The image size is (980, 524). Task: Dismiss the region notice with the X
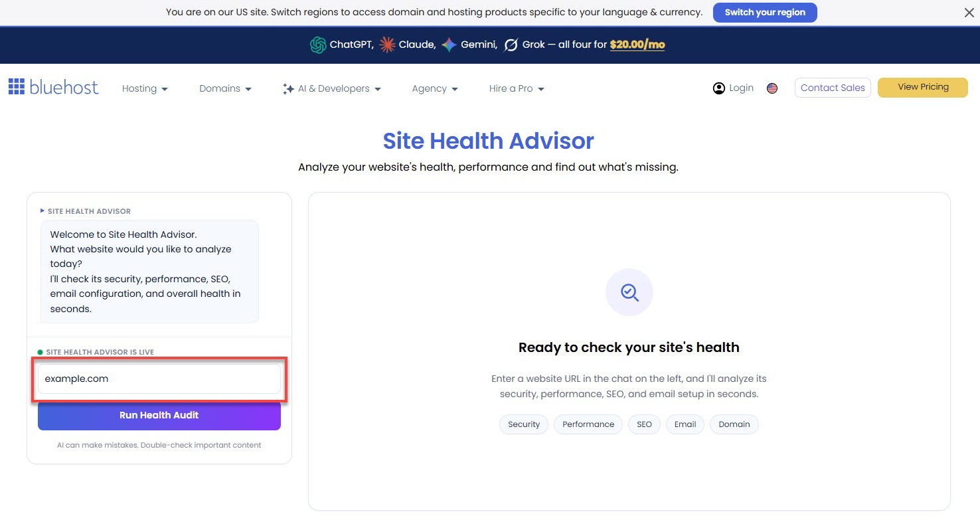(x=969, y=13)
